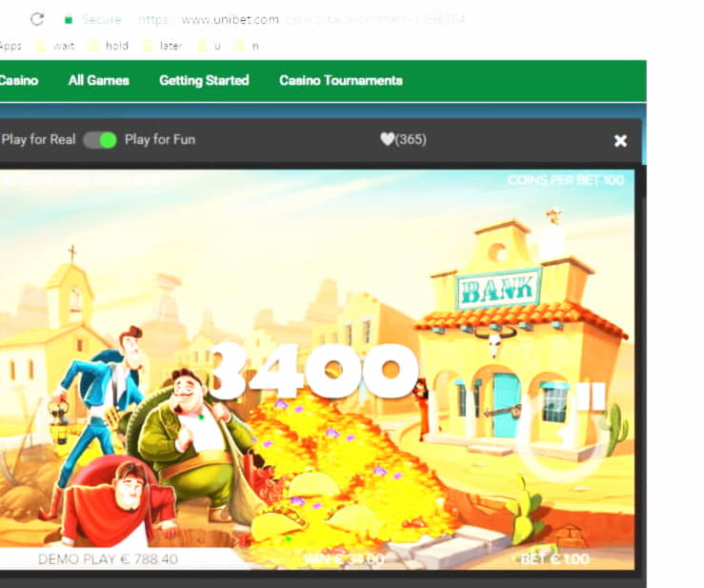The image size is (704, 588).
Task: Click the 3400 win amount
Action: [x=315, y=371]
